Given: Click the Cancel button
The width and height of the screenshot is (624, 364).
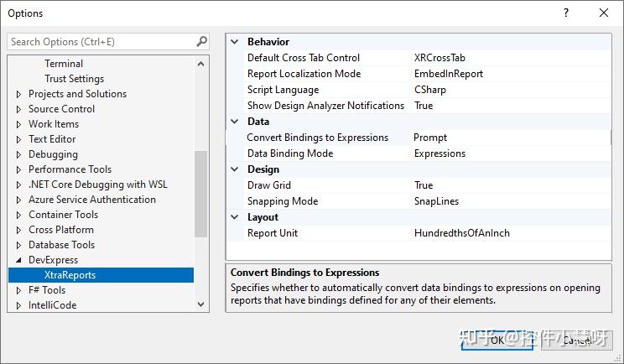Looking at the screenshot, I should (x=576, y=340).
